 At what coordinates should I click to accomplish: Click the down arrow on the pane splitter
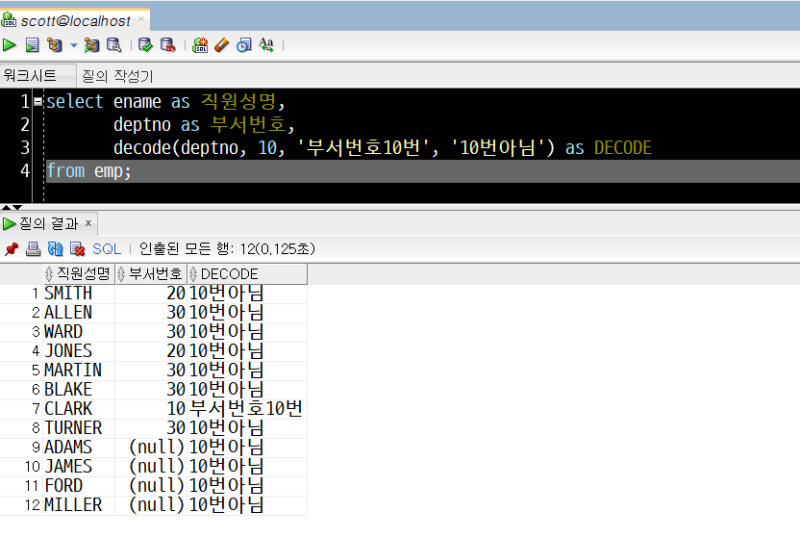[17, 207]
